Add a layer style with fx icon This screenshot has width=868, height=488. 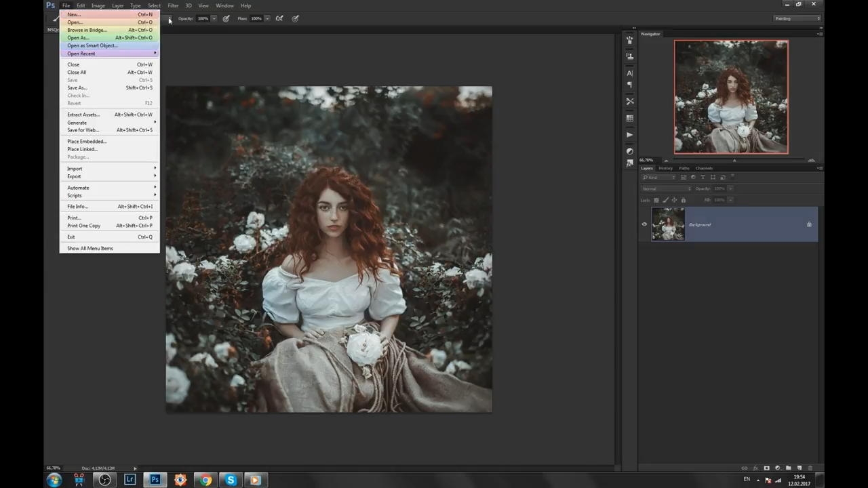pyautogui.click(x=755, y=468)
